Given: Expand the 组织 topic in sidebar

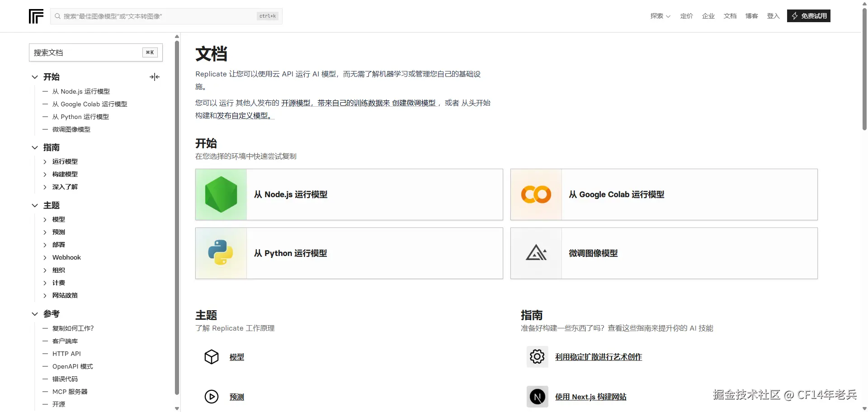Looking at the screenshot, I should click(45, 270).
